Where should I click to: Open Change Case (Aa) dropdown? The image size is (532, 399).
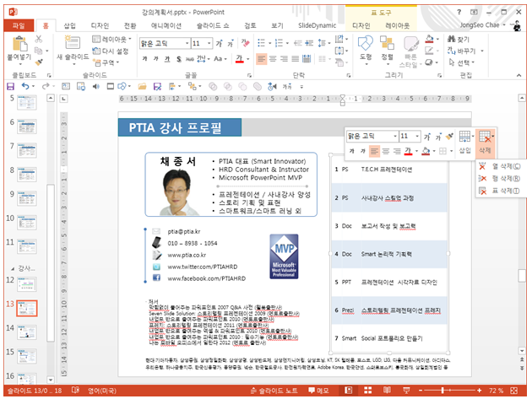tap(220, 59)
